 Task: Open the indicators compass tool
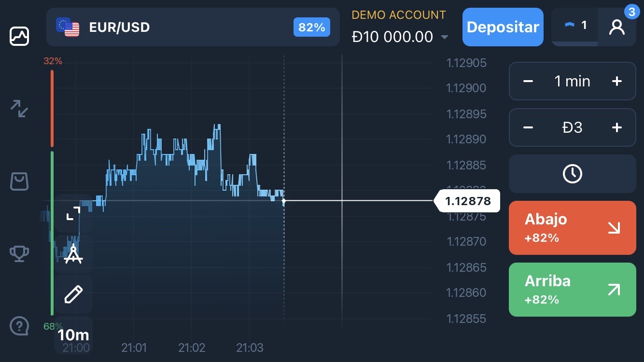[x=73, y=254]
